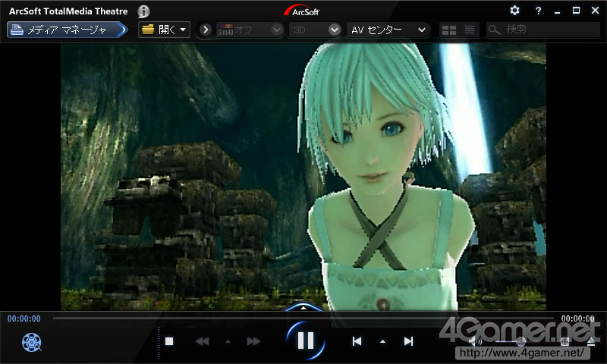Stop playback with the square button
The width and height of the screenshot is (607, 364).
[169, 341]
